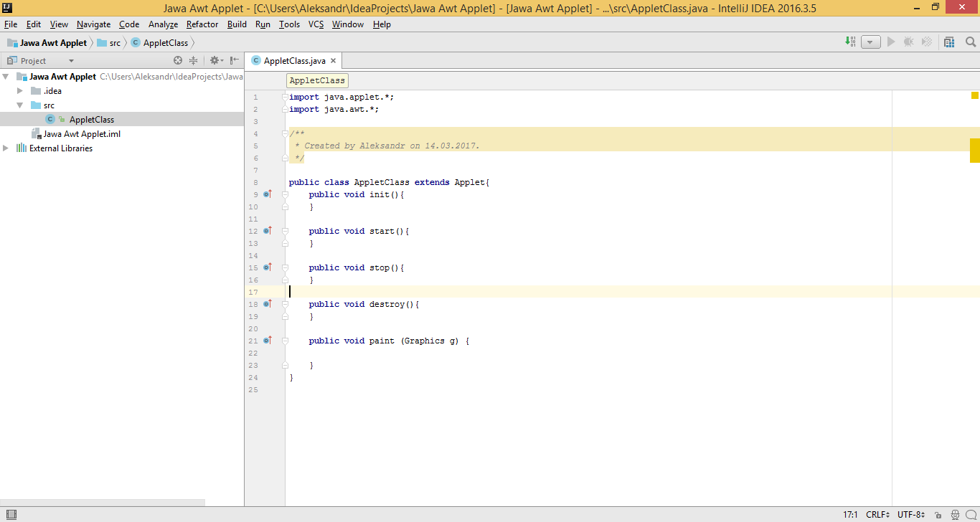Open the Project Structure dialog icon
The width and height of the screenshot is (980, 522).
[x=949, y=42]
